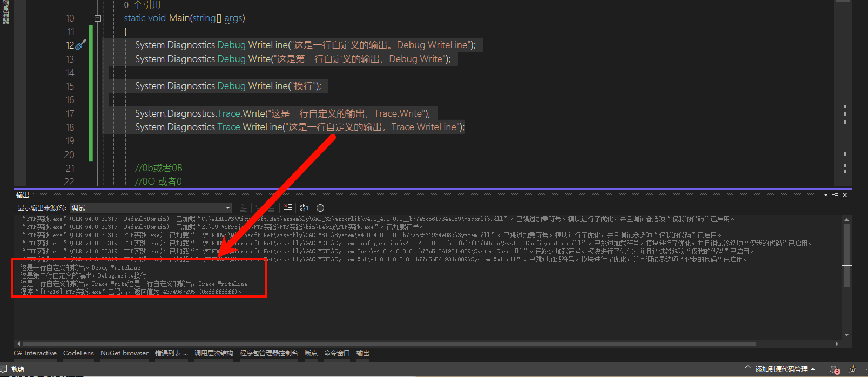Open the output window position dropdown arrow
Screen dimensions: 868x377
826,195
